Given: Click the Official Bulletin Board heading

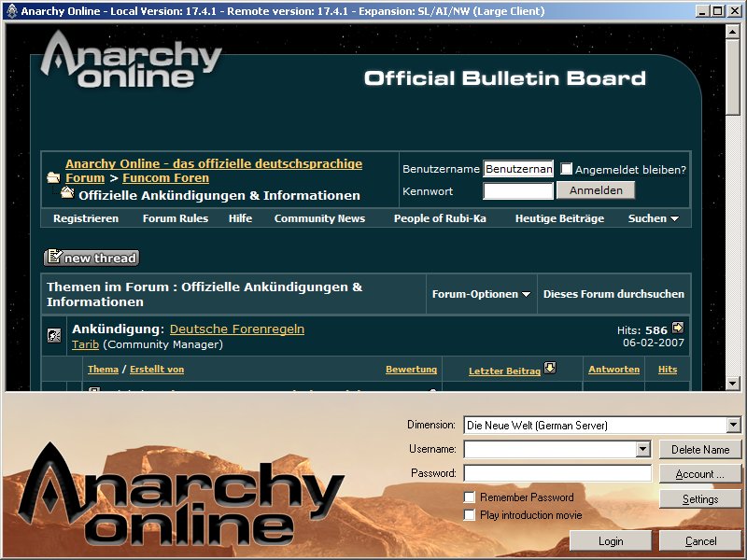Looking at the screenshot, I should [x=505, y=78].
